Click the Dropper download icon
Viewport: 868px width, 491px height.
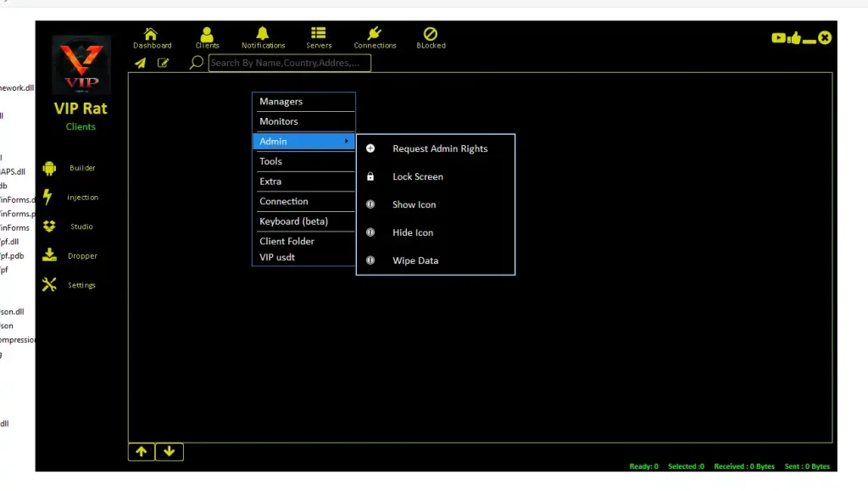49,255
